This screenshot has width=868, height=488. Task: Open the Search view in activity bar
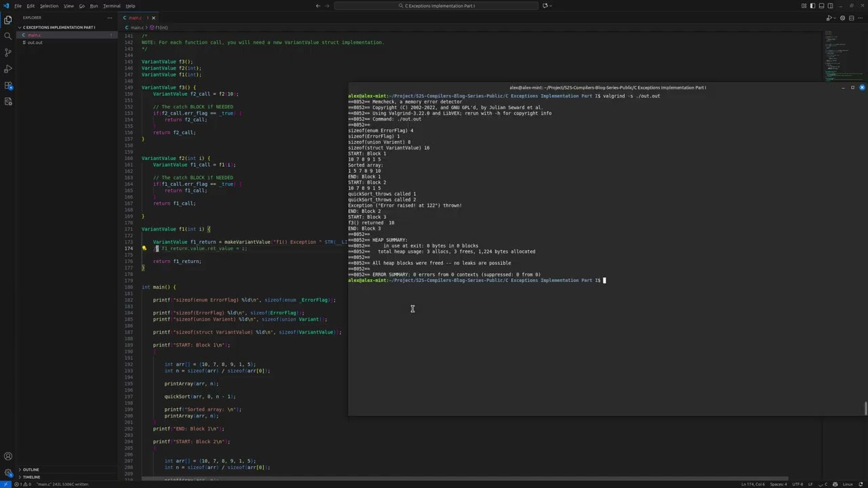pyautogui.click(x=8, y=36)
